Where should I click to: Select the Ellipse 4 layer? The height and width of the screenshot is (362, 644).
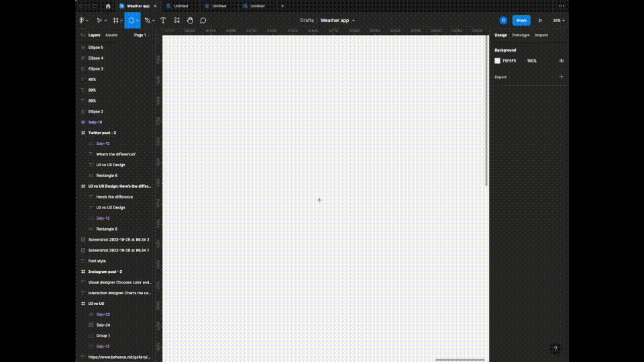tap(96, 58)
